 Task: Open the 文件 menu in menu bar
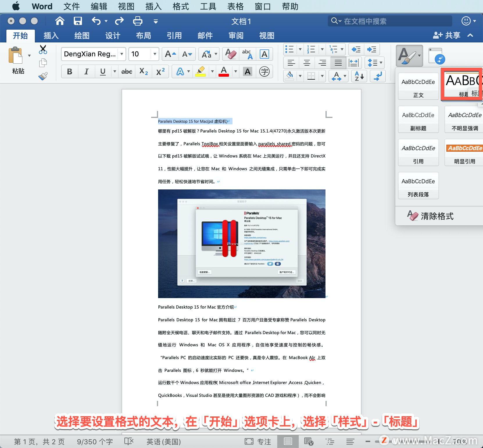click(71, 6)
